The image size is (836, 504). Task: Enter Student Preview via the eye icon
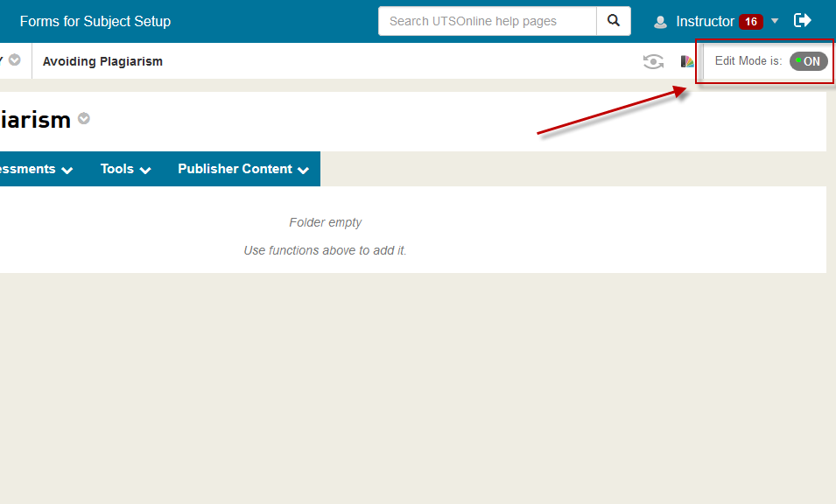tap(653, 61)
